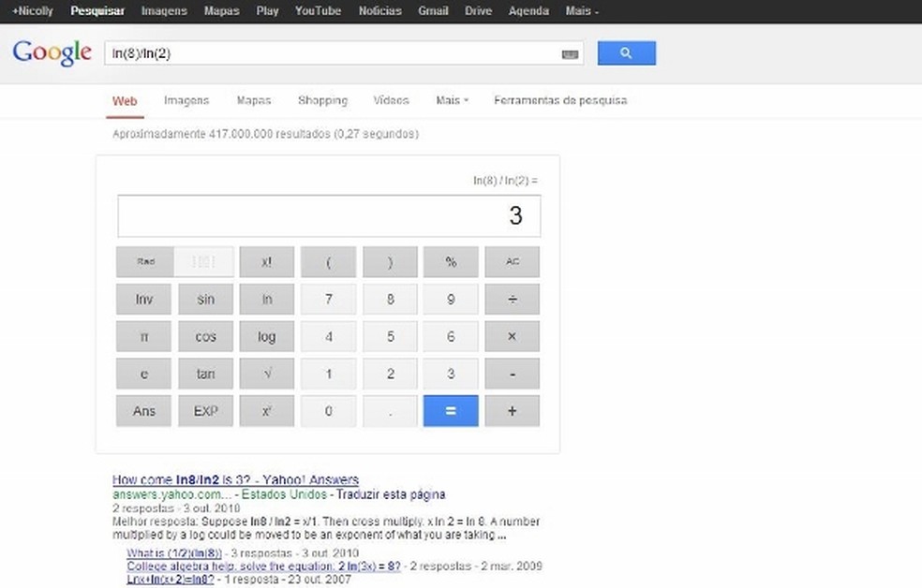Click the blue magnifier search button
This screenshot has width=922, height=588.
tap(625, 52)
